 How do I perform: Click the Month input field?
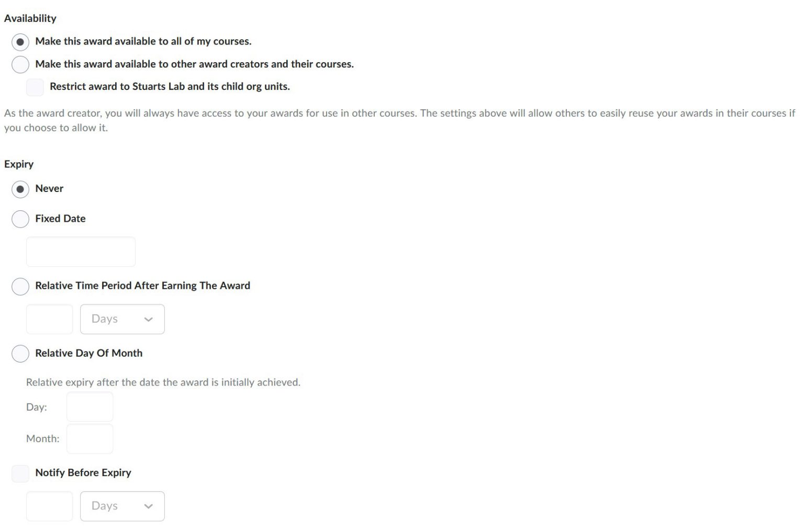click(90, 439)
